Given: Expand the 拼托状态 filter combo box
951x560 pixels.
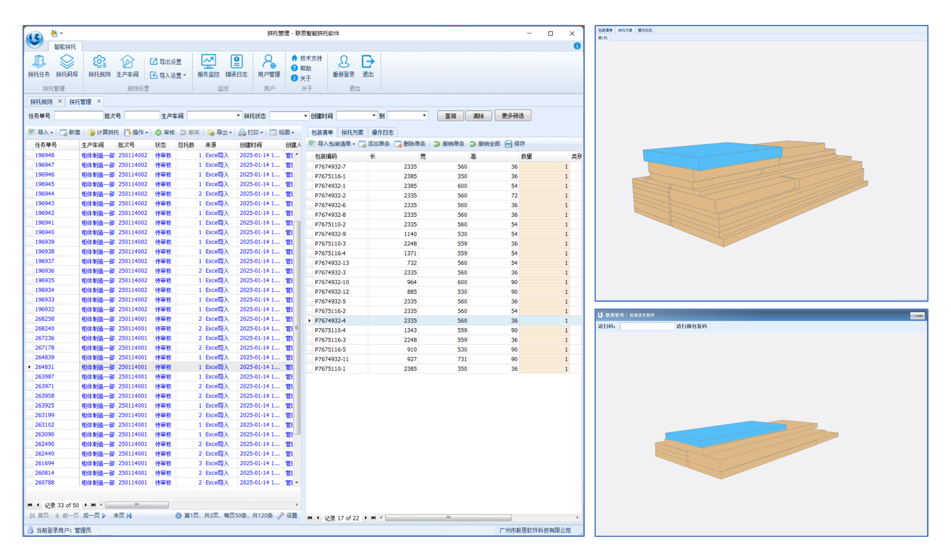Looking at the screenshot, I should (305, 116).
